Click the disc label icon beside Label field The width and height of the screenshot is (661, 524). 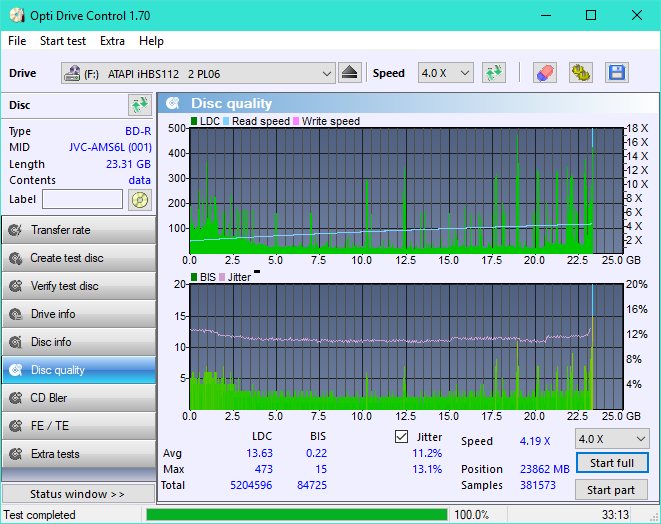pyautogui.click(x=140, y=199)
